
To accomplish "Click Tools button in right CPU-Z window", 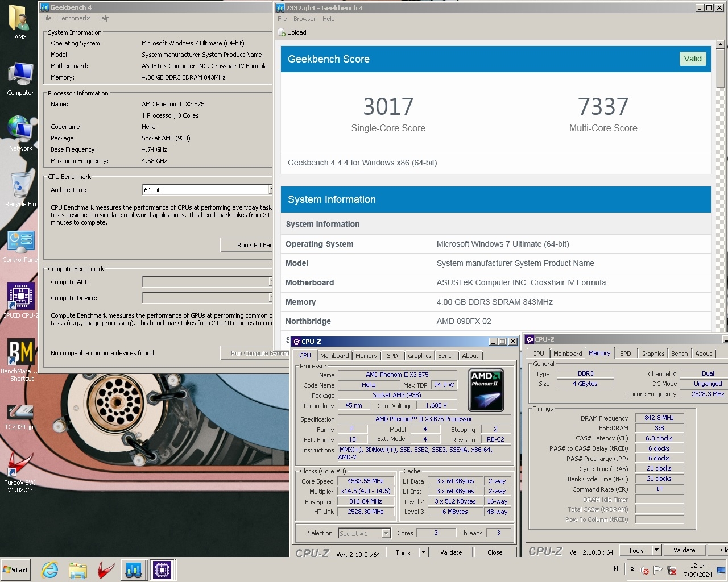I will [x=636, y=550].
